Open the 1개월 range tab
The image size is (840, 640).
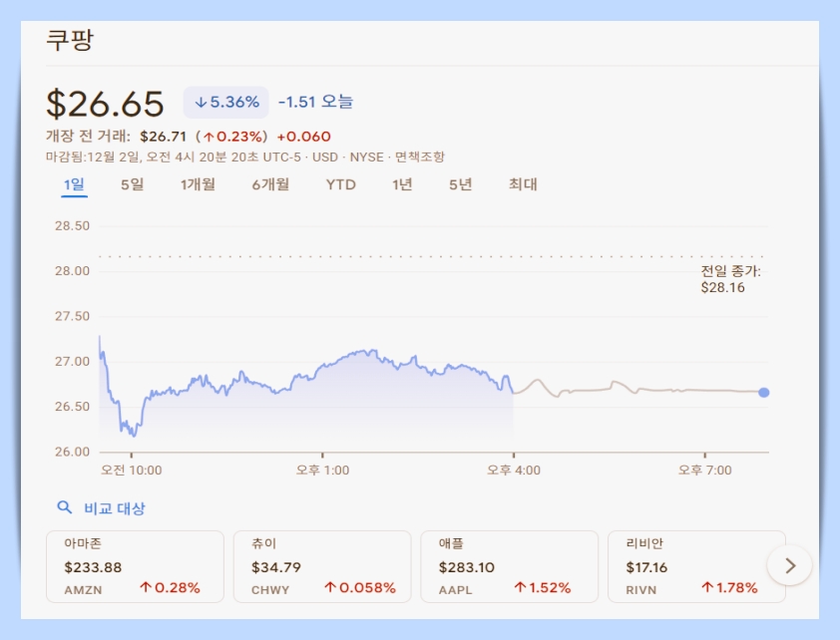point(198,184)
